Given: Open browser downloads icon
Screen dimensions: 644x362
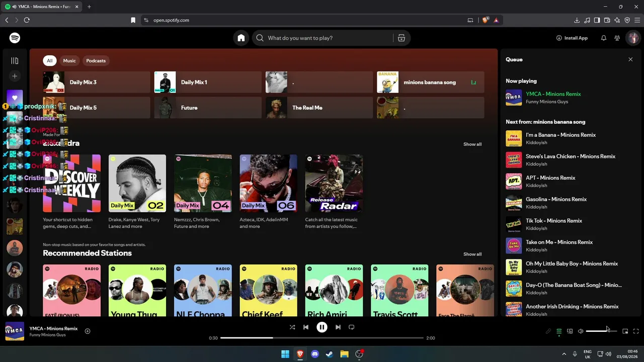Looking at the screenshot, I should 577,20.
